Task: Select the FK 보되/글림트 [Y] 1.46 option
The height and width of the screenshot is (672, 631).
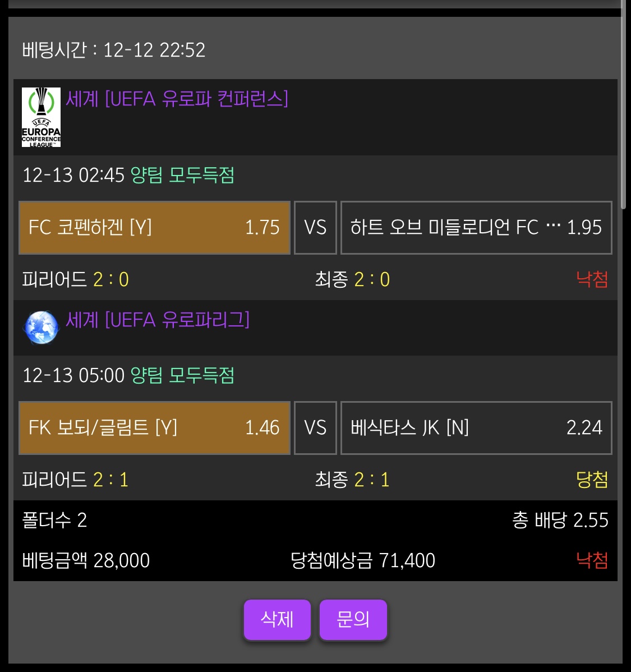Action: (x=154, y=428)
